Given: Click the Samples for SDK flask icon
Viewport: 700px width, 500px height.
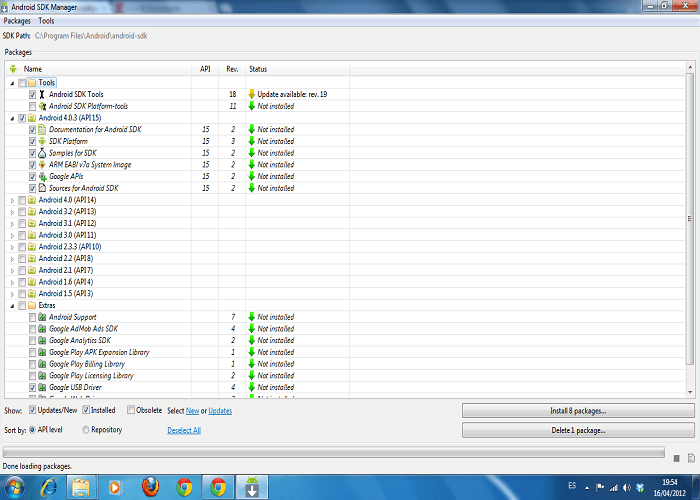Looking at the screenshot, I should pyautogui.click(x=42, y=153).
